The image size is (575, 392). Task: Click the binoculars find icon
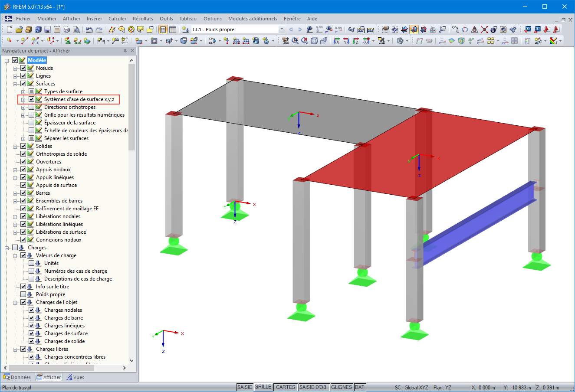point(352,29)
